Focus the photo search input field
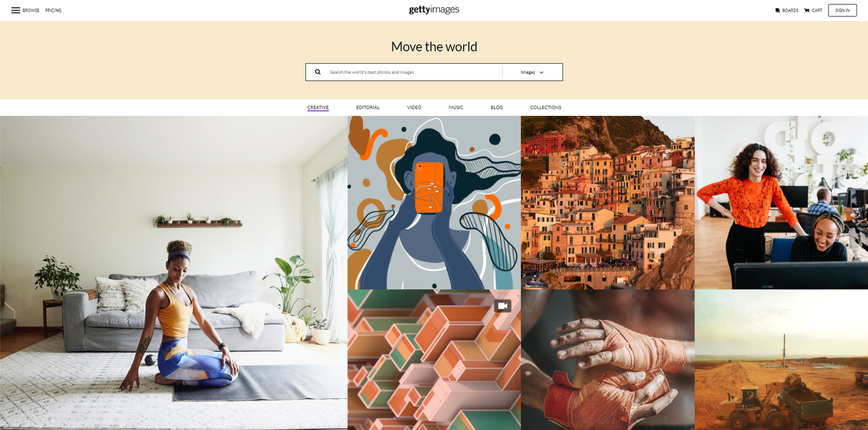This screenshot has width=868, height=430. (412, 72)
